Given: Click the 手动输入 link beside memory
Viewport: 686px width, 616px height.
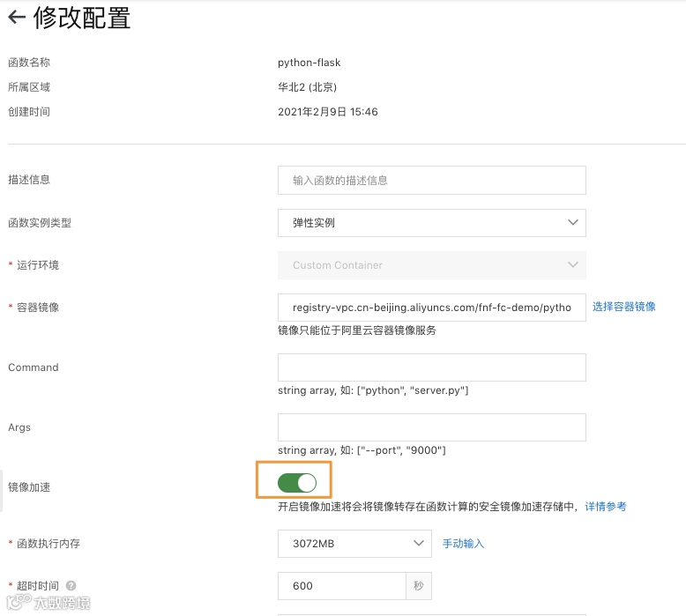Looking at the screenshot, I should pyautogui.click(x=463, y=544).
